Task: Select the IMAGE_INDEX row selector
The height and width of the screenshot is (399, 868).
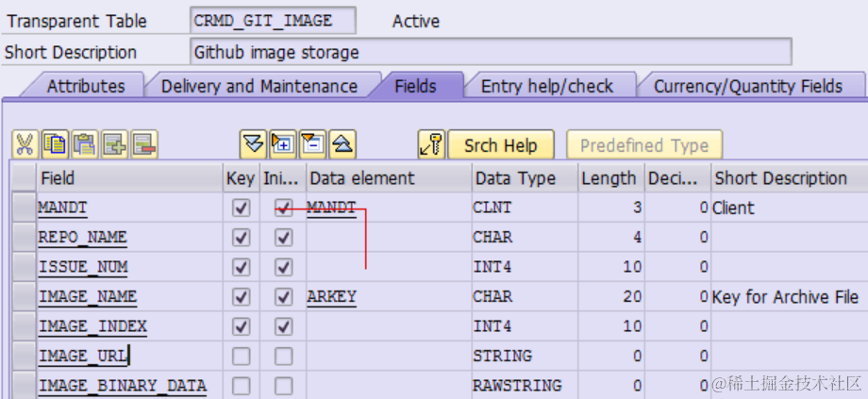Action: (24, 326)
